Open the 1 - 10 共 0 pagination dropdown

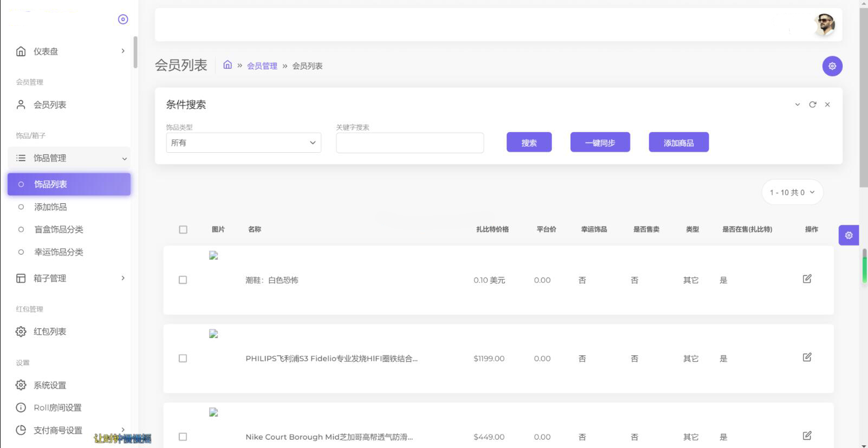point(792,192)
